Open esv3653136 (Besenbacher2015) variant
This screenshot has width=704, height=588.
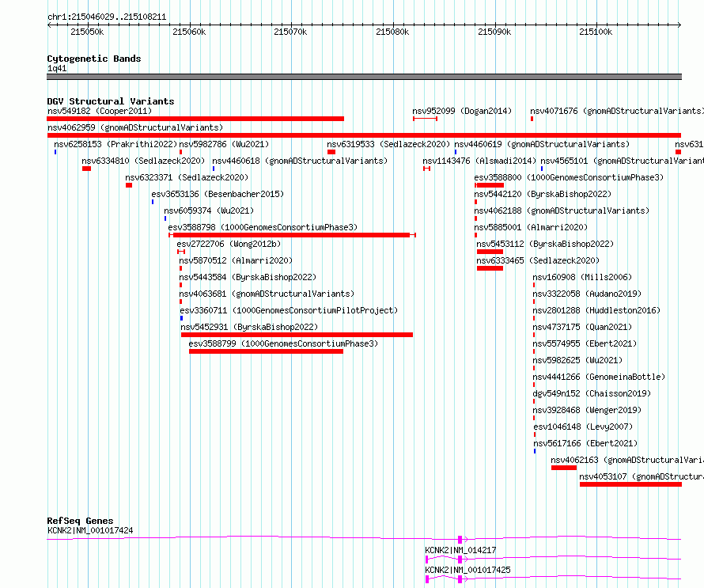218,194
